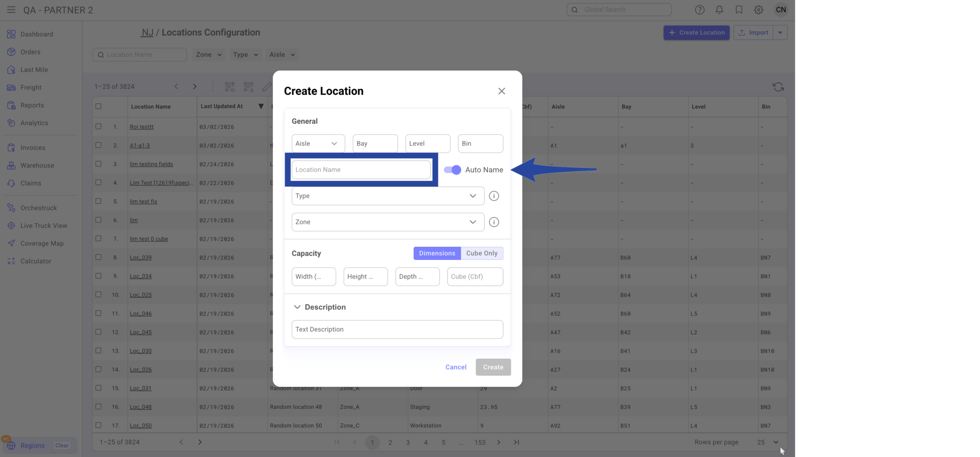
Task: Select all rows header checkbox
Action: [x=98, y=106]
